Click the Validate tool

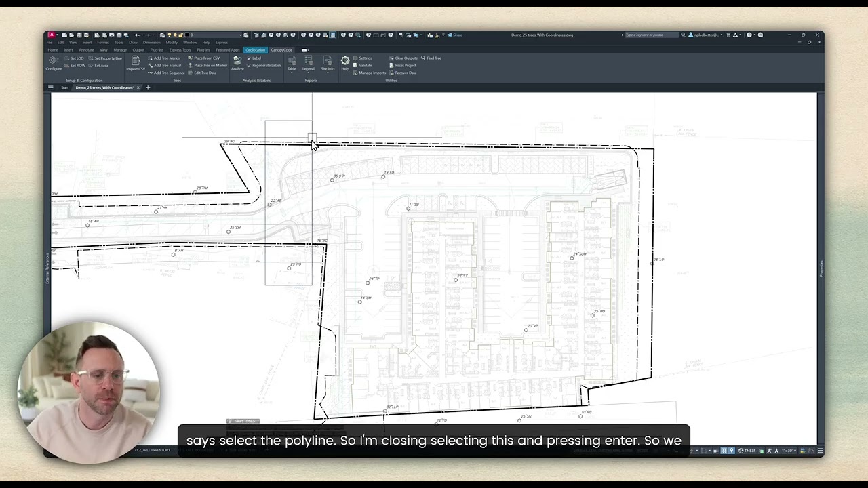[x=363, y=66]
